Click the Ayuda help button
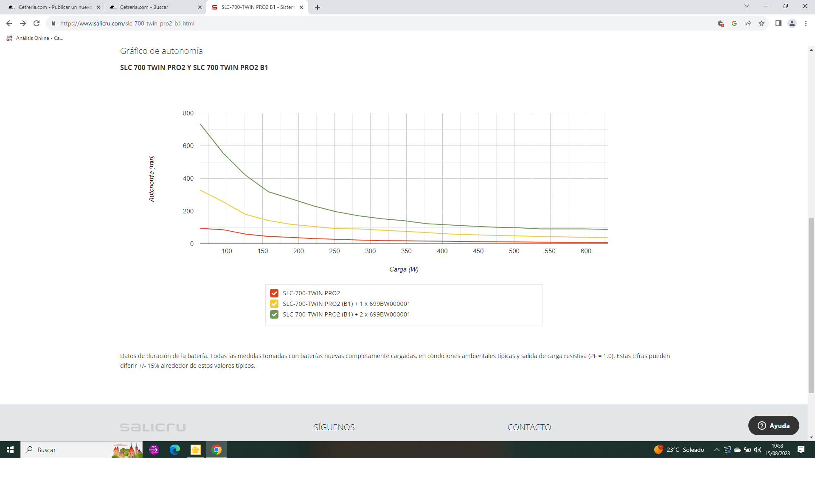 [x=773, y=426]
